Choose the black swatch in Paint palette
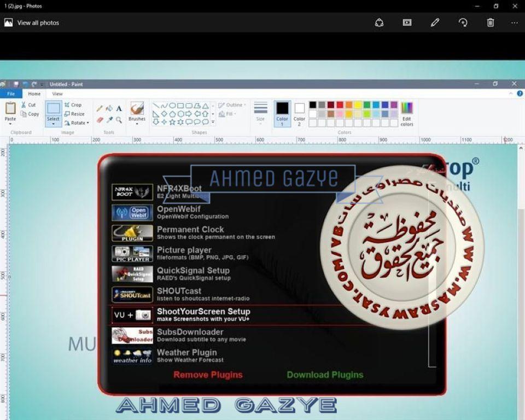Image resolution: width=525 pixels, height=420 pixels. [x=313, y=105]
